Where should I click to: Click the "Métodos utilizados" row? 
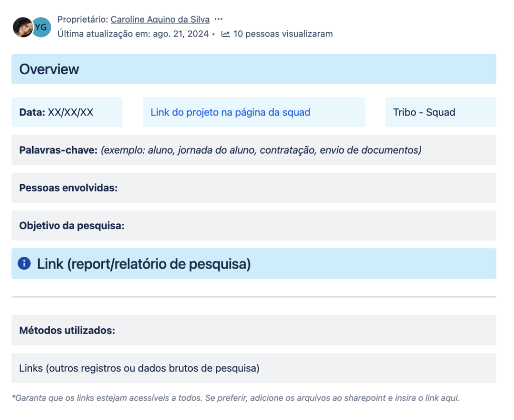tap(253, 330)
